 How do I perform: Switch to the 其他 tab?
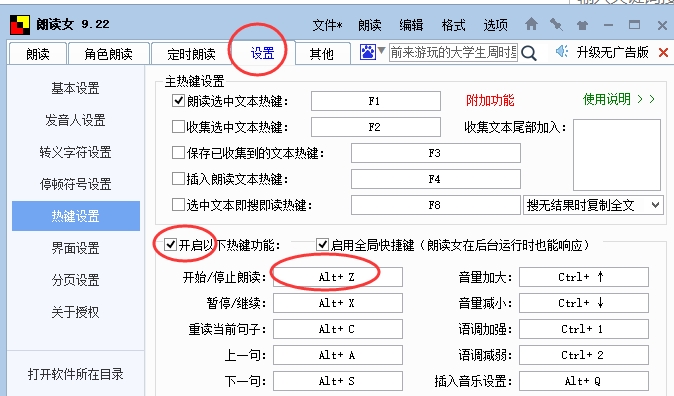point(322,54)
